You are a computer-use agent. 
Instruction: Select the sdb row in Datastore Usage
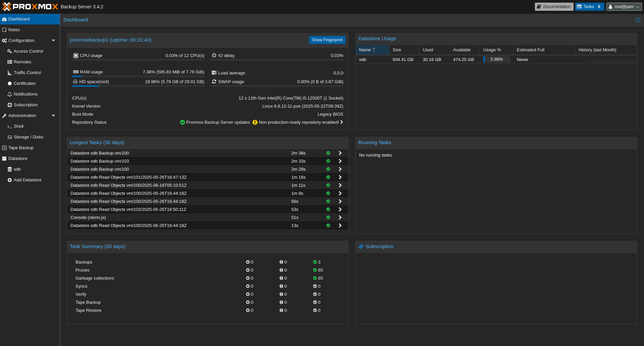tap(496, 60)
